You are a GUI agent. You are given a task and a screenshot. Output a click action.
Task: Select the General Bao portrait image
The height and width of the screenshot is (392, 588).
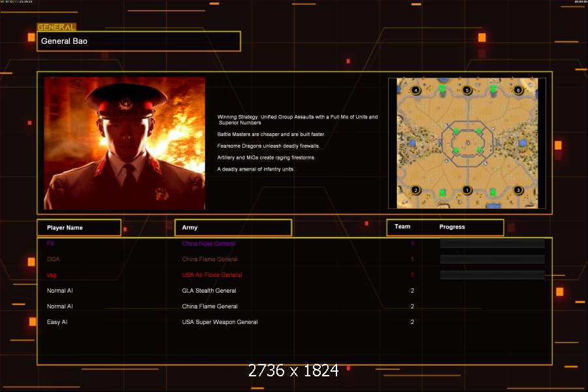click(x=125, y=143)
